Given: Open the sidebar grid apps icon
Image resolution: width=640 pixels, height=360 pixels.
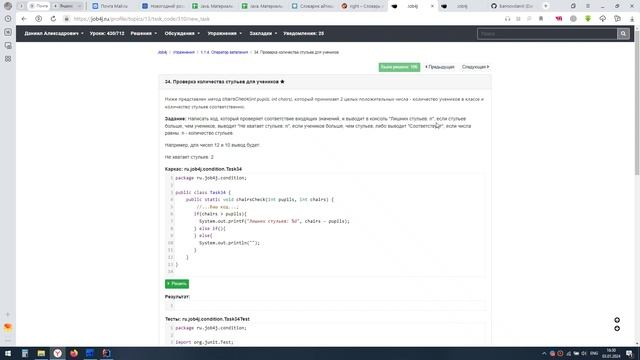Looking at the screenshot, I should 8,59.
